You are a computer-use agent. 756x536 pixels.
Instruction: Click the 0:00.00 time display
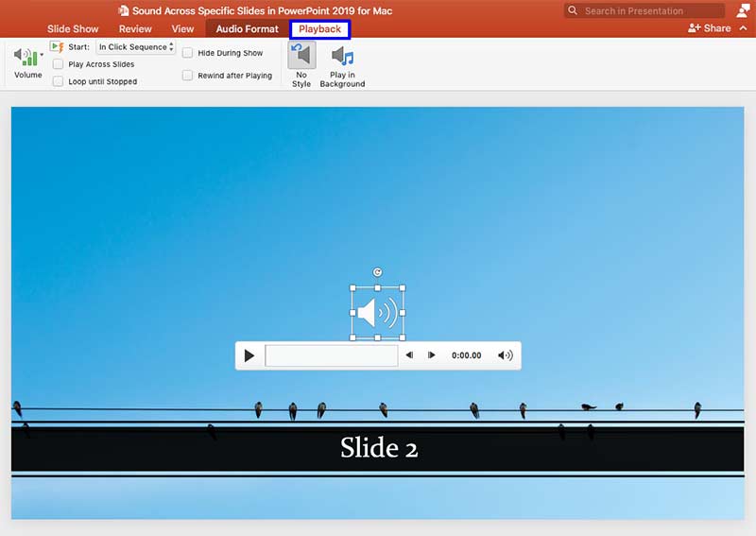[x=466, y=355]
